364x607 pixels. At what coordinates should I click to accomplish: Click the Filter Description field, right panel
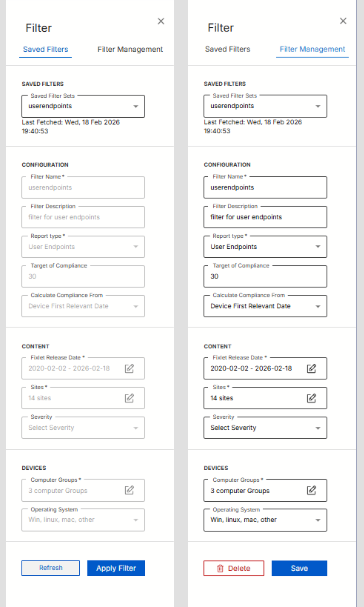(x=265, y=217)
